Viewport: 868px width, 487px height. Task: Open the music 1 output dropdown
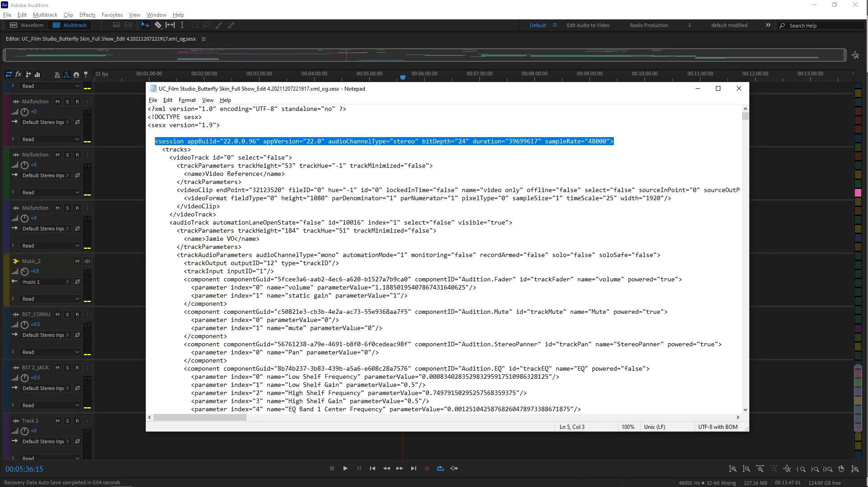coord(46,282)
